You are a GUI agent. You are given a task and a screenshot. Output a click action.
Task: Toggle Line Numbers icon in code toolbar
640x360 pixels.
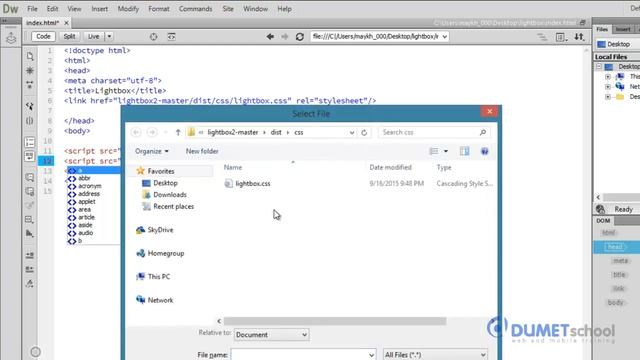coord(30,142)
